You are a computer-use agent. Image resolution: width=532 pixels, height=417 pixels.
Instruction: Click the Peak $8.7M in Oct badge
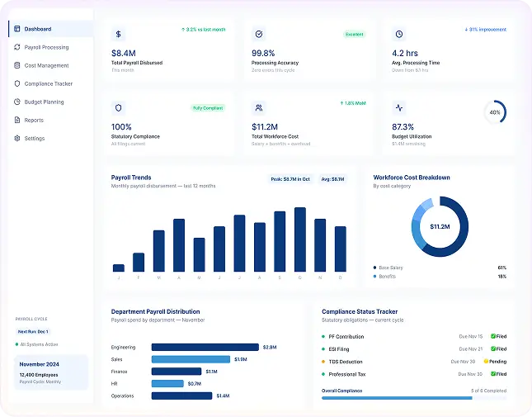click(290, 179)
